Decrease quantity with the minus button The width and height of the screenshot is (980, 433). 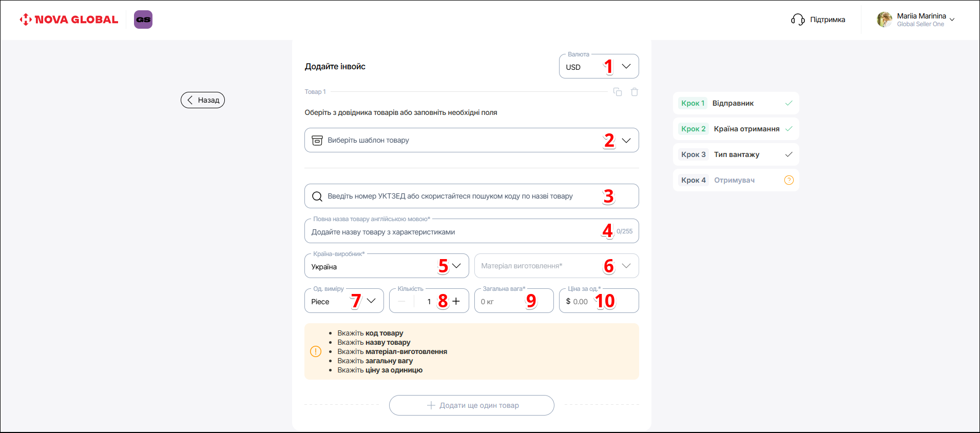(401, 301)
